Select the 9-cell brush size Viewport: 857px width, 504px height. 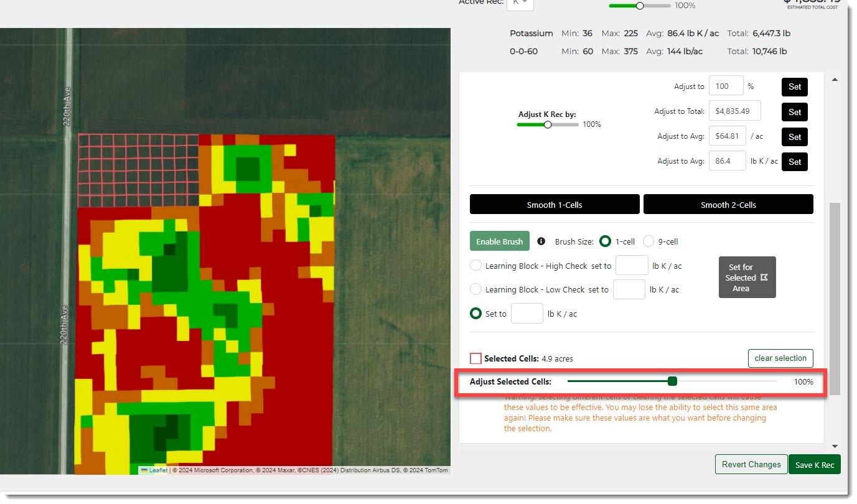tap(649, 241)
